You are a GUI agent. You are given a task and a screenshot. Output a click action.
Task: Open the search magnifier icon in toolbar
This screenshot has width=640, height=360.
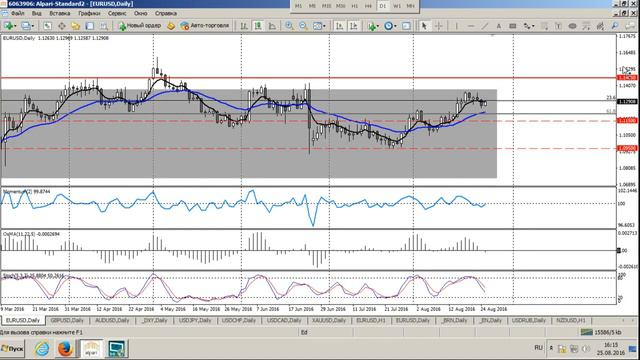[615, 26]
